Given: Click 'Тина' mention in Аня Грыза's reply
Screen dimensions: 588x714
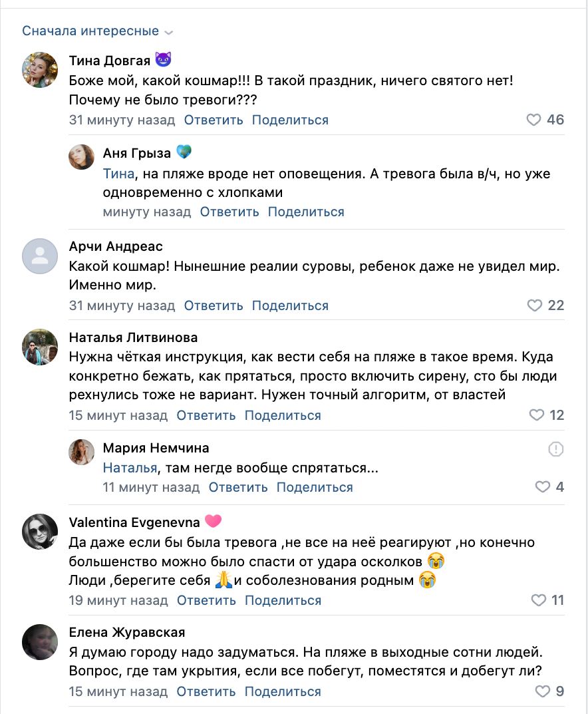Looking at the screenshot, I should (x=118, y=174).
